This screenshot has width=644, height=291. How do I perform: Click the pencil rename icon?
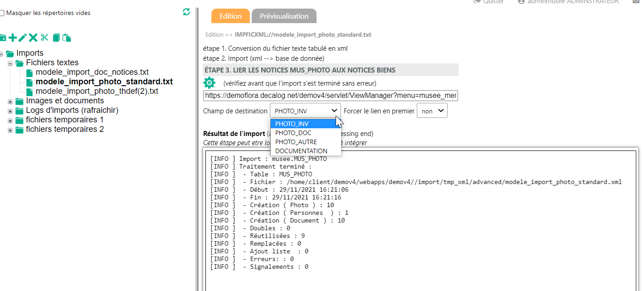23,38
